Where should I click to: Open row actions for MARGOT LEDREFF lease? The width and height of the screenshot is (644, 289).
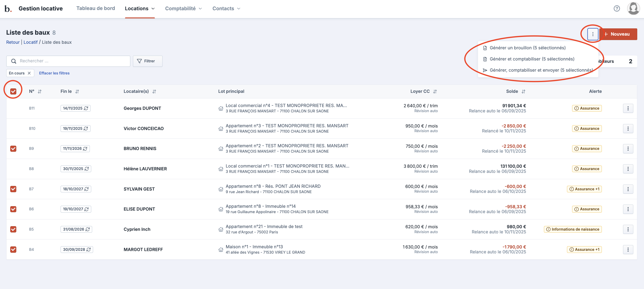(627, 249)
